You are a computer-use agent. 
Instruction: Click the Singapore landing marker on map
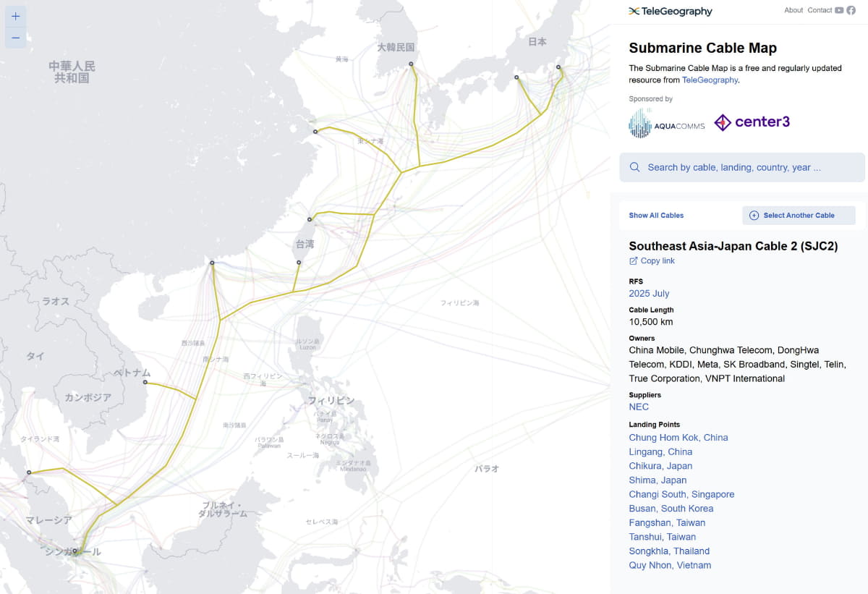[75, 551]
